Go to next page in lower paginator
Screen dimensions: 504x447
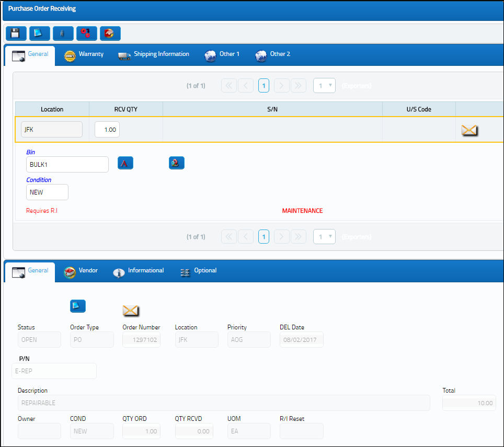coord(282,237)
